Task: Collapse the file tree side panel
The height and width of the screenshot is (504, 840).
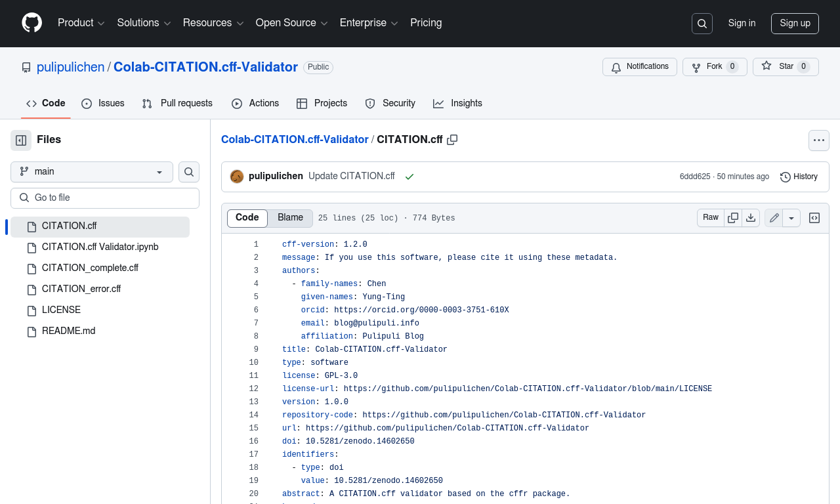Action: pyautogui.click(x=21, y=140)
